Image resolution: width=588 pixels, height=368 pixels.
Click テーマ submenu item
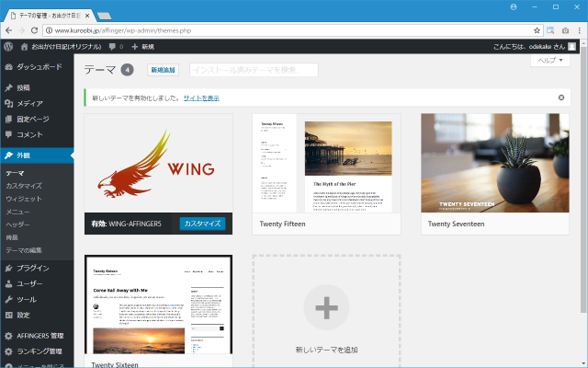(15, 173)
